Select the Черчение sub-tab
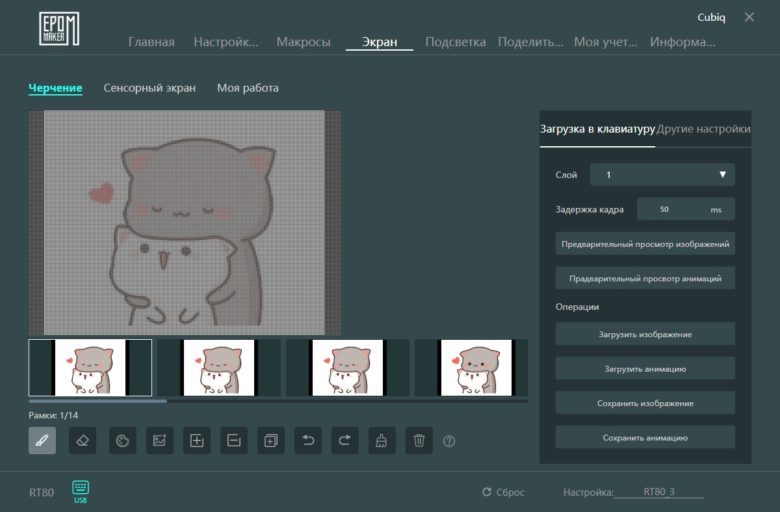The height and width of the screenshot is (512, 780). (x=55, y=88)
